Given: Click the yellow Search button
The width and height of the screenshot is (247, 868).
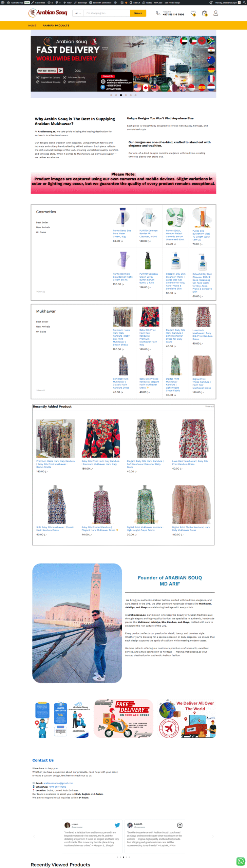Looking at the screenshot, I should (x=138, y=13).
